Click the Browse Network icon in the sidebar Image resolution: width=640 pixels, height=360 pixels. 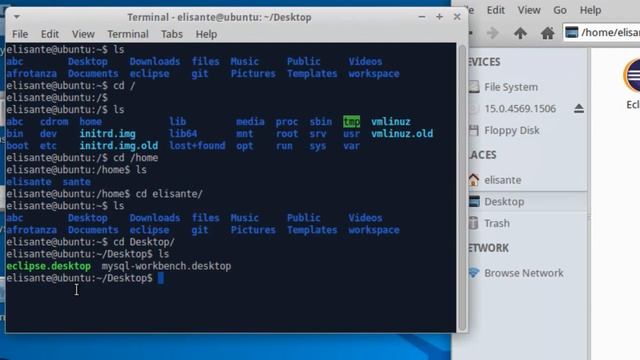tap(473, 273)
